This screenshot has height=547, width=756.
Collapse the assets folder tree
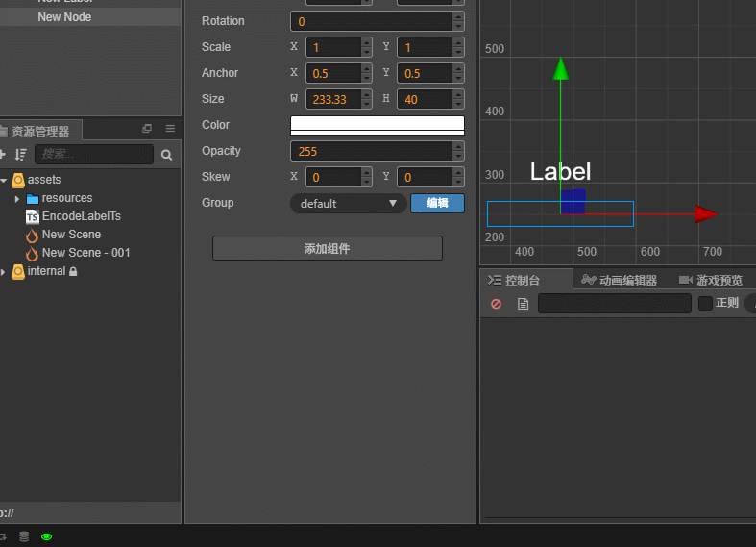coord(4,181)
